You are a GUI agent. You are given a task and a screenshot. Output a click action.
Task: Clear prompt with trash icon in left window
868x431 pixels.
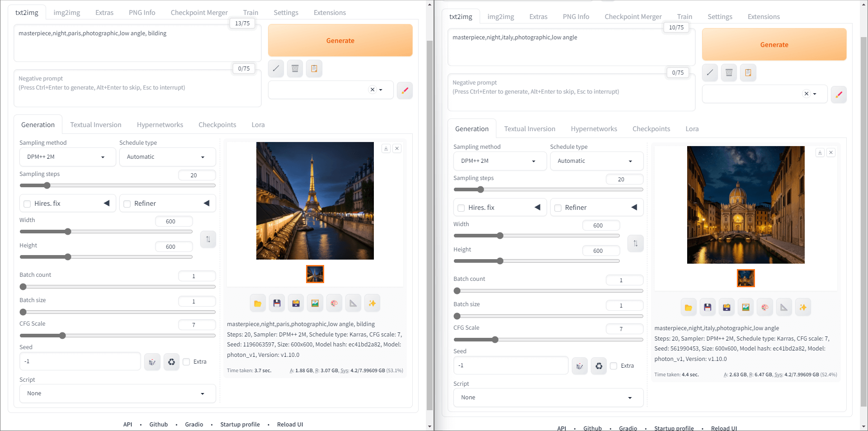[x=295, y=69]
